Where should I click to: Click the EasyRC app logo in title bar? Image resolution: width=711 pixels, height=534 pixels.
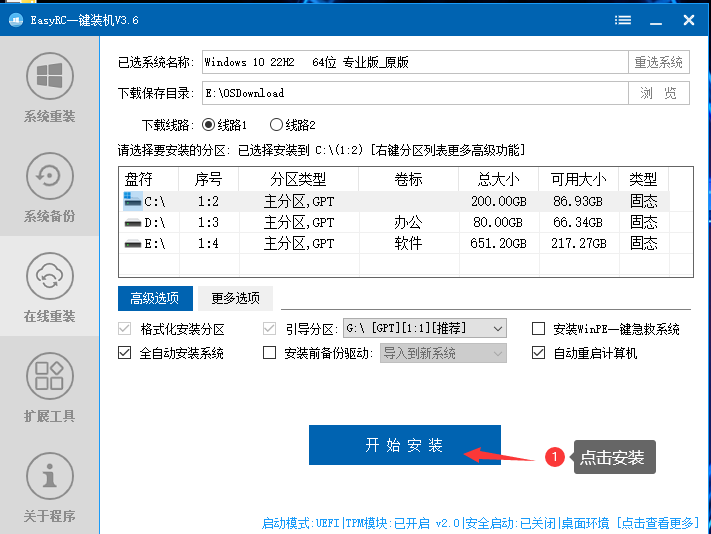(x=16, y=20)
